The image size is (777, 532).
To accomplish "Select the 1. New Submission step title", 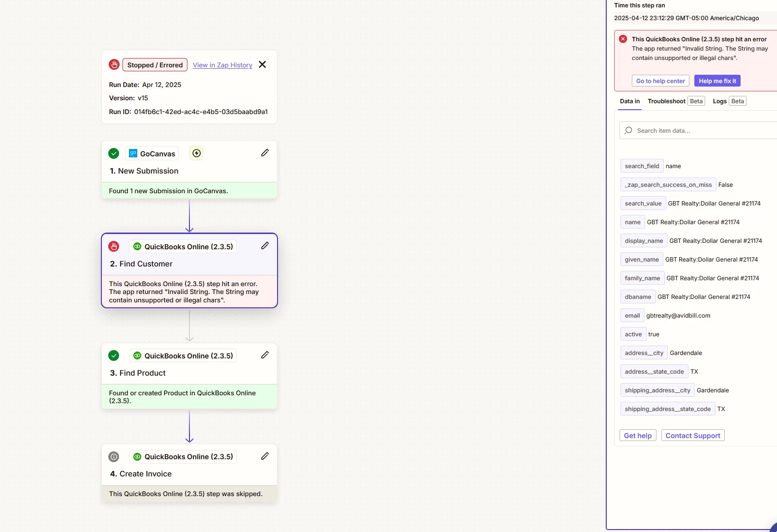I will [x=144, y=171].
